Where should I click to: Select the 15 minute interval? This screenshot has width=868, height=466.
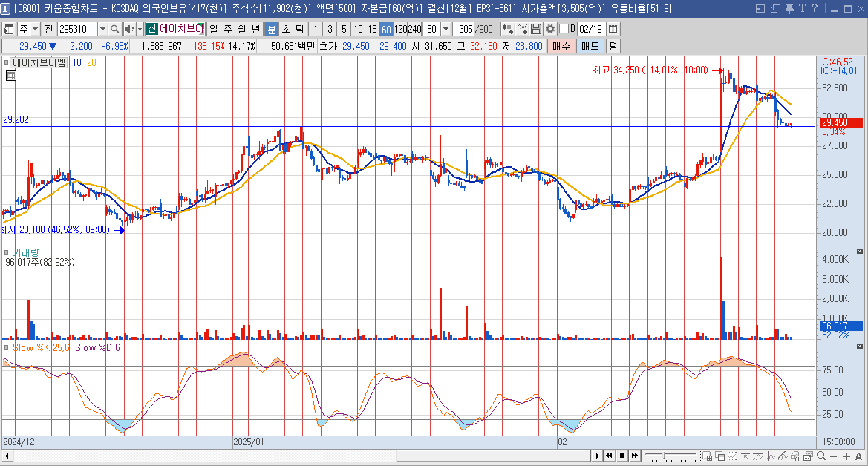373,29
